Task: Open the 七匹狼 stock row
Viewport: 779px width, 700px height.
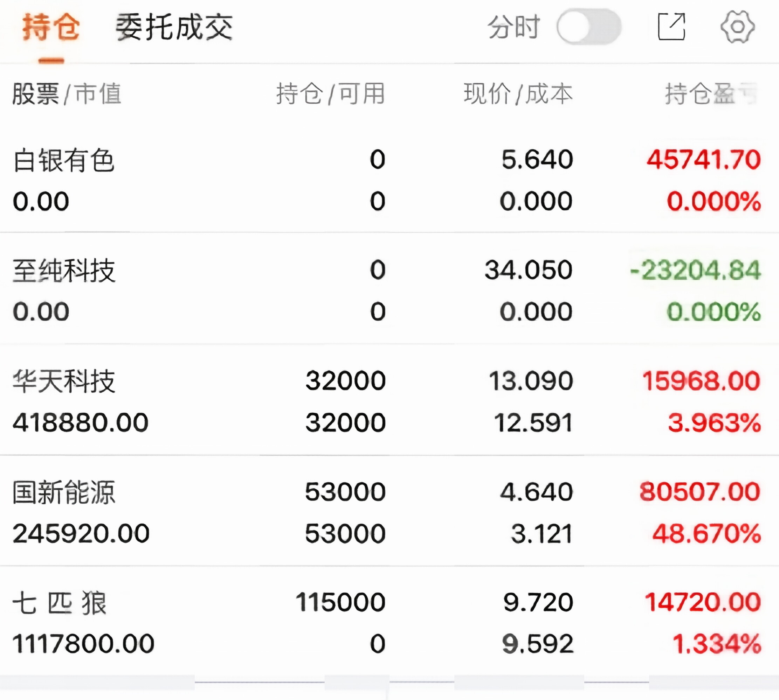Action: pos(60,603)
